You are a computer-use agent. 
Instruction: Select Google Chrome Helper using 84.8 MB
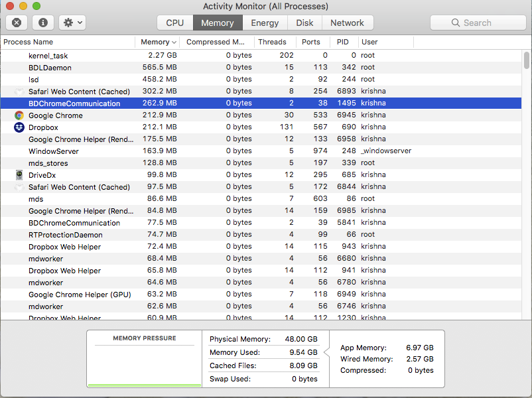click(x=261, y=211)
